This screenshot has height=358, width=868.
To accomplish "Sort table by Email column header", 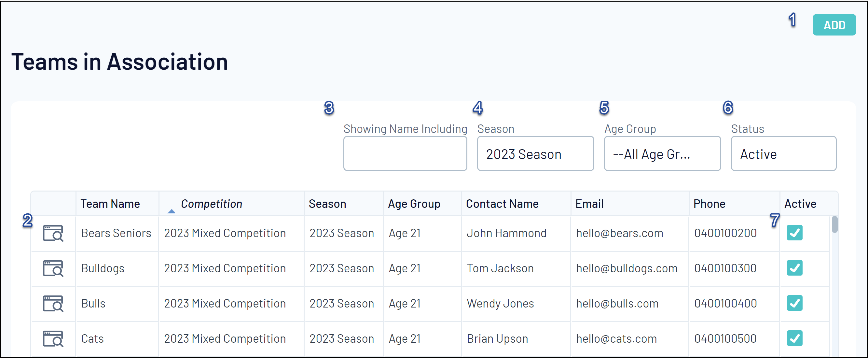I will 589,204.
